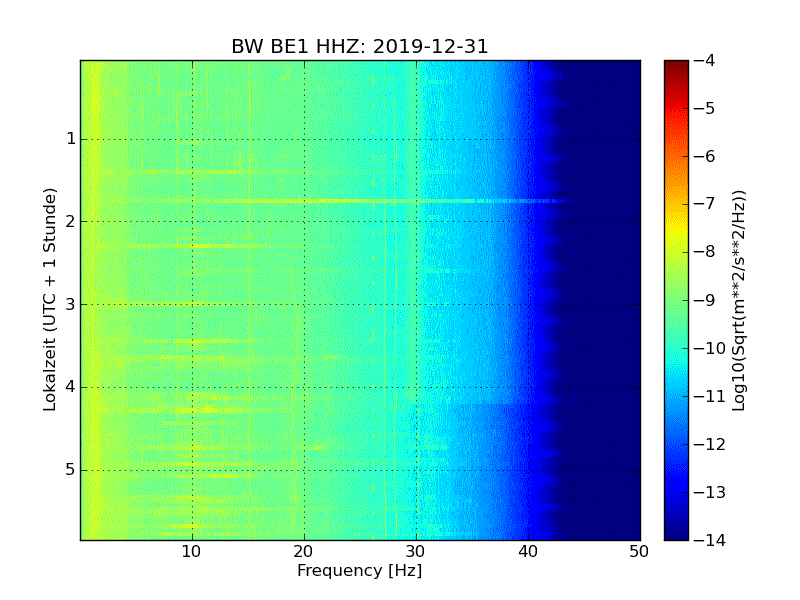The image size is (800, 600).
Task: Click the colorbar tick label '−8'
Action: click(x=705, y=252)
